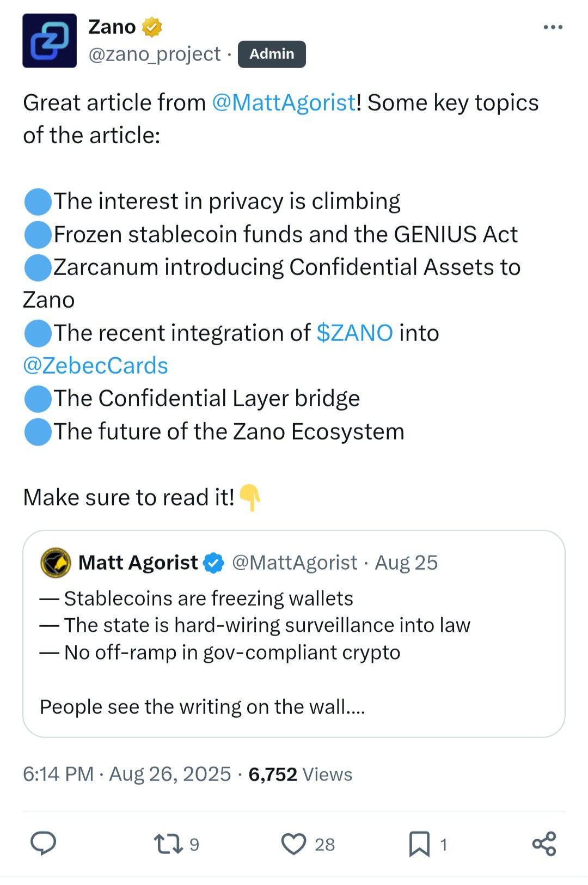This screenshot has height=885, width=588.
Task: View the 6,752 Views analytics
Action: click(301, 774)
